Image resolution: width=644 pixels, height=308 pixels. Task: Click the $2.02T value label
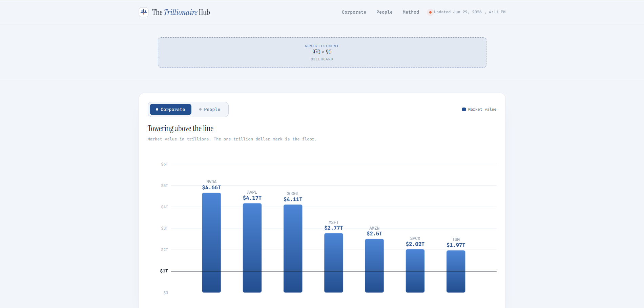click(x=415, y=244)
